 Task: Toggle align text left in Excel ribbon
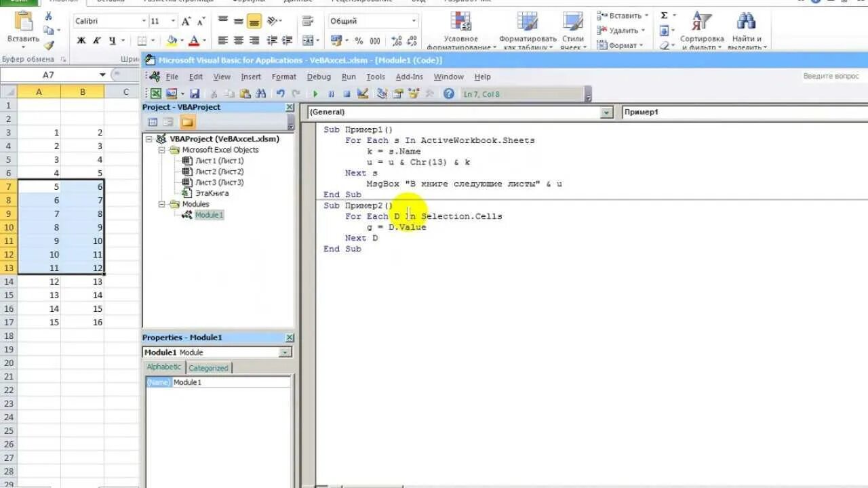coord(223,41)
